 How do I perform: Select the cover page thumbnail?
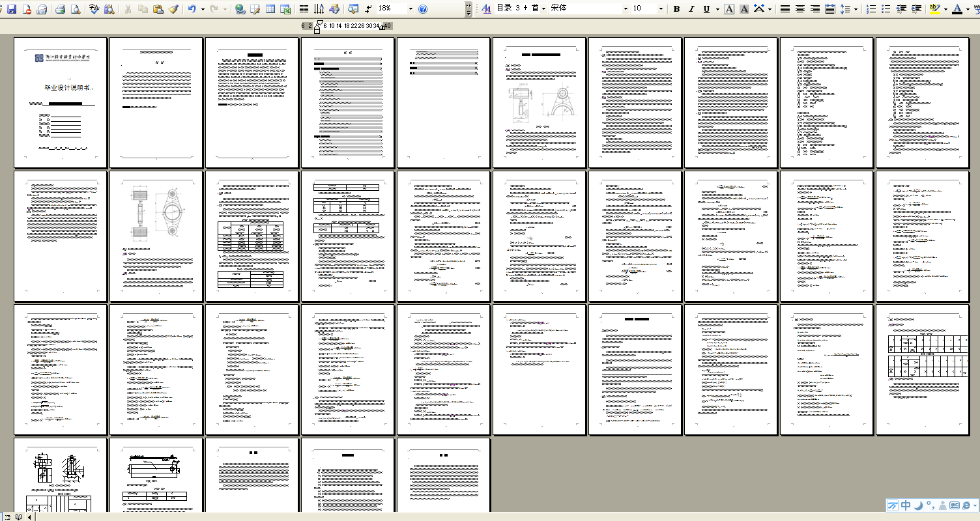(x=60, y=102)
